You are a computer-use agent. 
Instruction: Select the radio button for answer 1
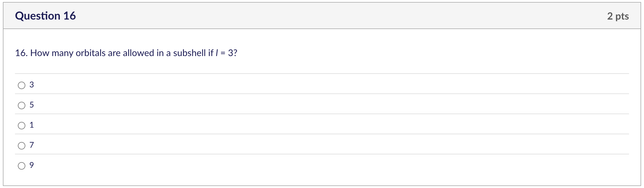point(22,125)
